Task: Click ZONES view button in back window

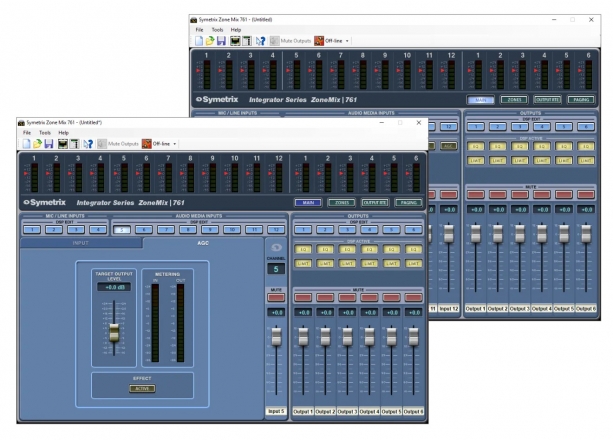Action: [514, 100]
